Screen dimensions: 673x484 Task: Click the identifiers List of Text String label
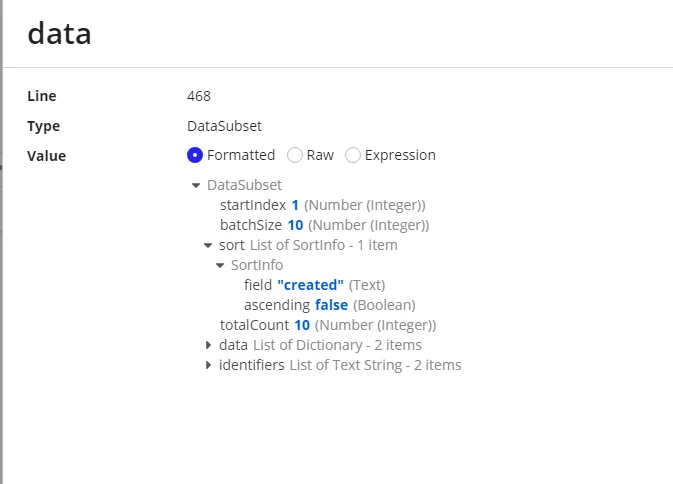pyautogui.click(x=340, y=365)
